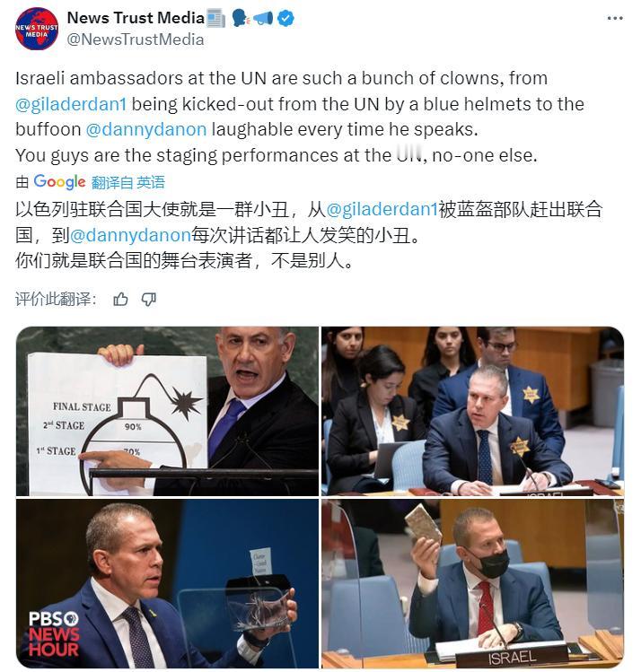
Task: Click the News Trust Media profile avatar
Action: click(37, 29)
